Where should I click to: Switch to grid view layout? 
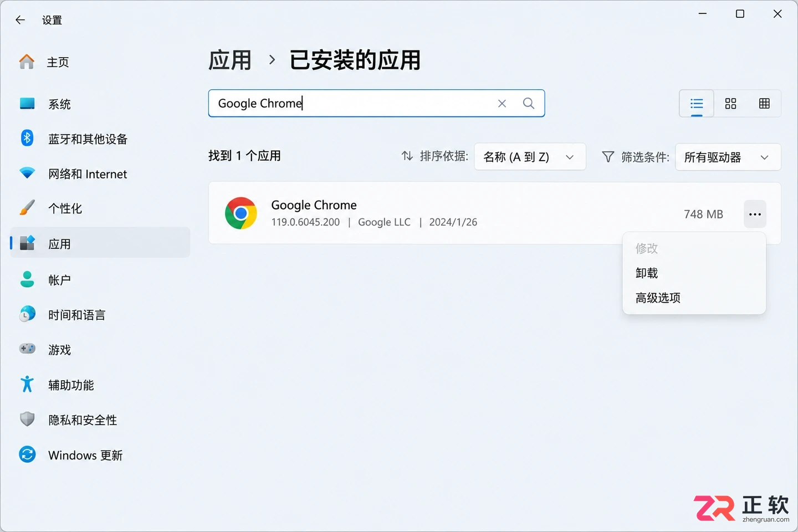(x=730, y=104)
